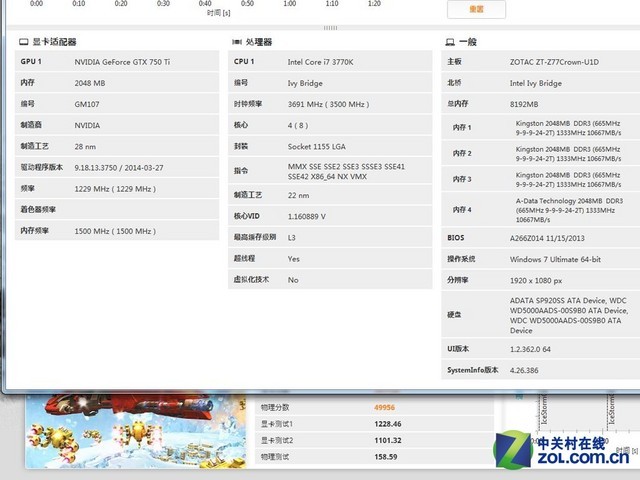Select the driver version '9.18.13.3750 / 2014-03-27'
This screenshot has width=640, height=480.
click(119, 168)
